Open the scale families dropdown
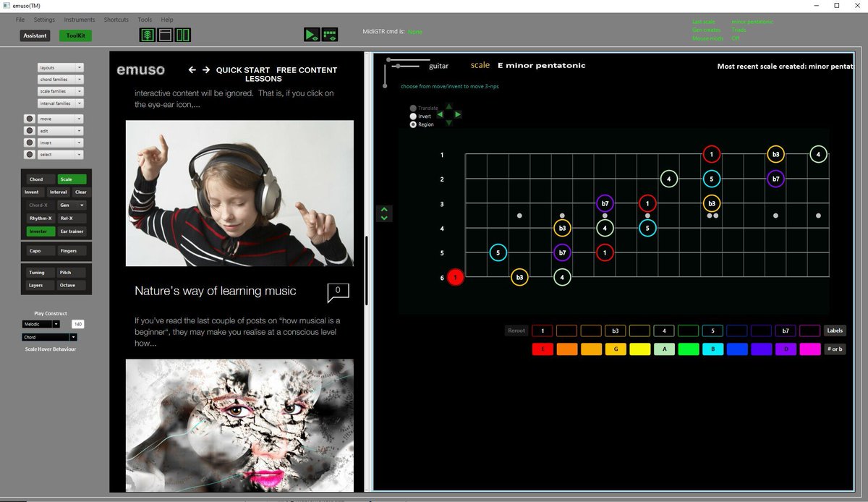The width and height of the screenshot is (868, 502). point(60,91)
